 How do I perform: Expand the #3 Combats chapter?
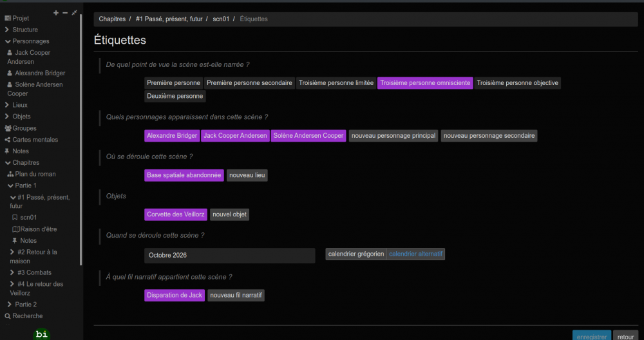[x=12, y=273]
